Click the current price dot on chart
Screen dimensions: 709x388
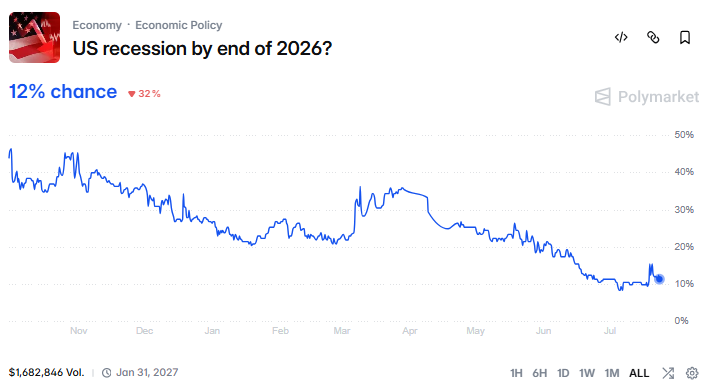(659, 279)
